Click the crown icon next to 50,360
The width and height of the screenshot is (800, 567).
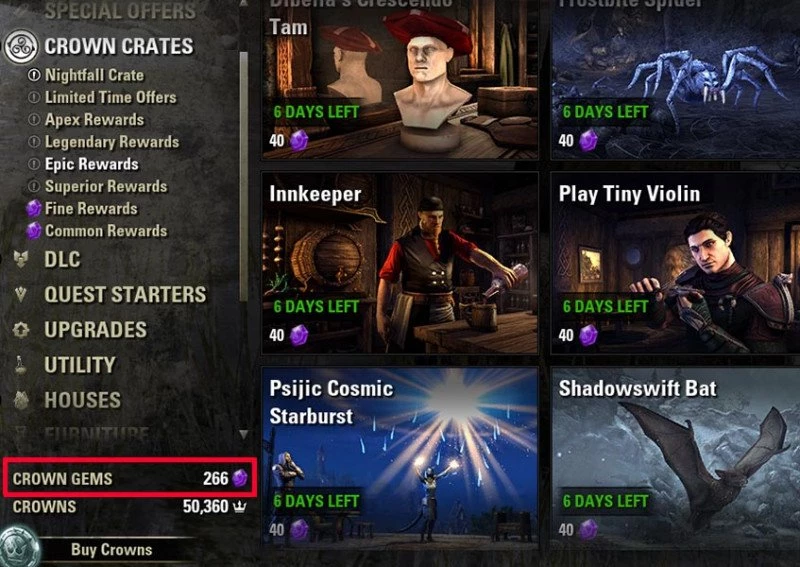click(239, 506)
